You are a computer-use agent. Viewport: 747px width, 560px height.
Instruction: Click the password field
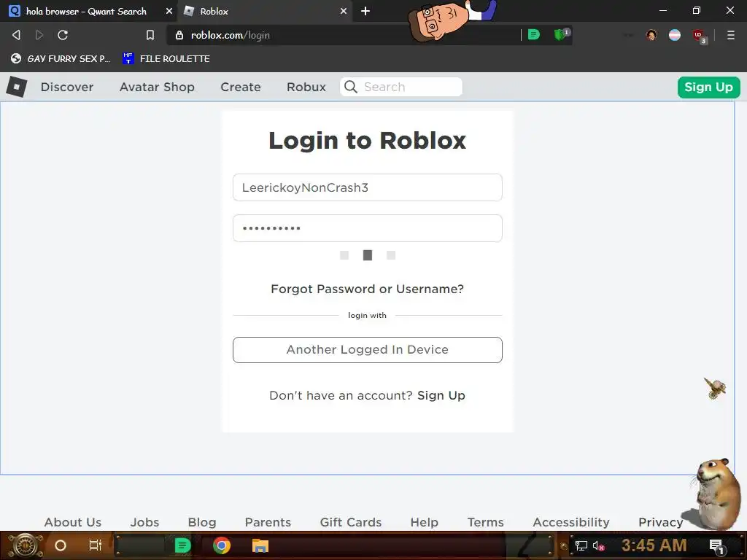tap(368, 228)
